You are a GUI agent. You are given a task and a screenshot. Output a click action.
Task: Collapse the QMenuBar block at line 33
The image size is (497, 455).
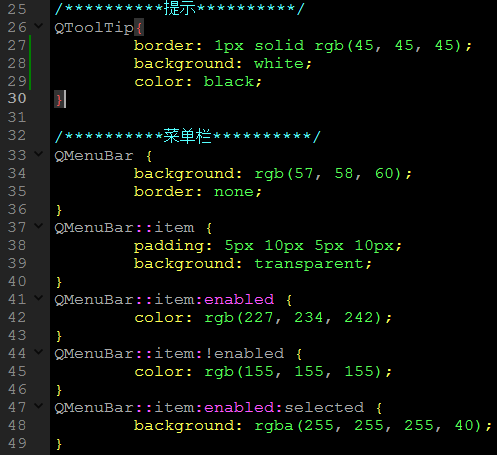click(x=39, y=154)
